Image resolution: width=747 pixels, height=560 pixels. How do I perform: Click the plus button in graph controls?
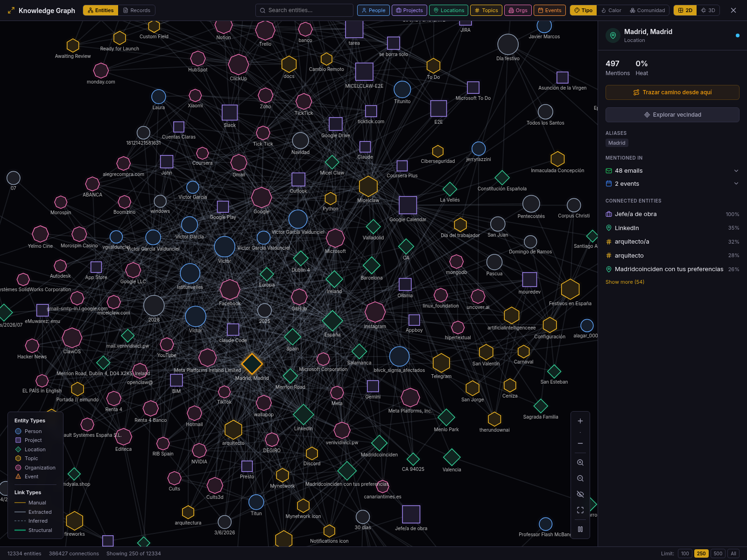click(580, 421)
